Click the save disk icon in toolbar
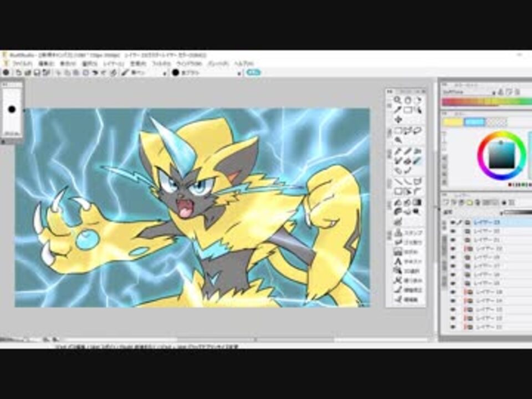 pos(37,72)
